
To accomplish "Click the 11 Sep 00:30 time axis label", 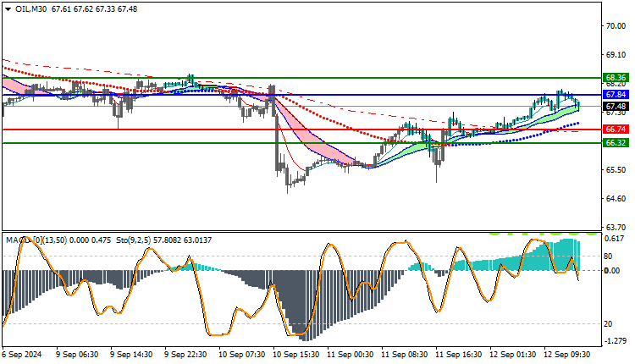I will tap(351, 355).
